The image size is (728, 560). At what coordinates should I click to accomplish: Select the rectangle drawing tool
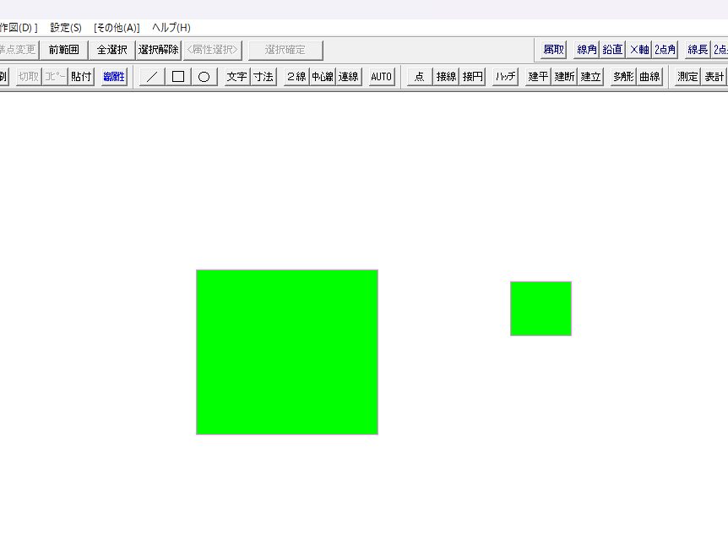click(x=178, y=77)
